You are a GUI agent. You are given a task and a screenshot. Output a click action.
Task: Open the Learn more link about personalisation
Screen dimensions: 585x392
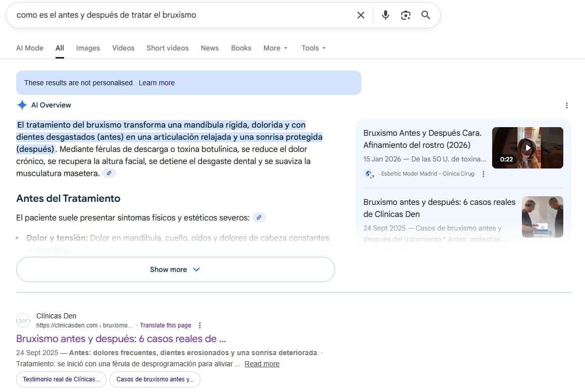tap(156, 82)
